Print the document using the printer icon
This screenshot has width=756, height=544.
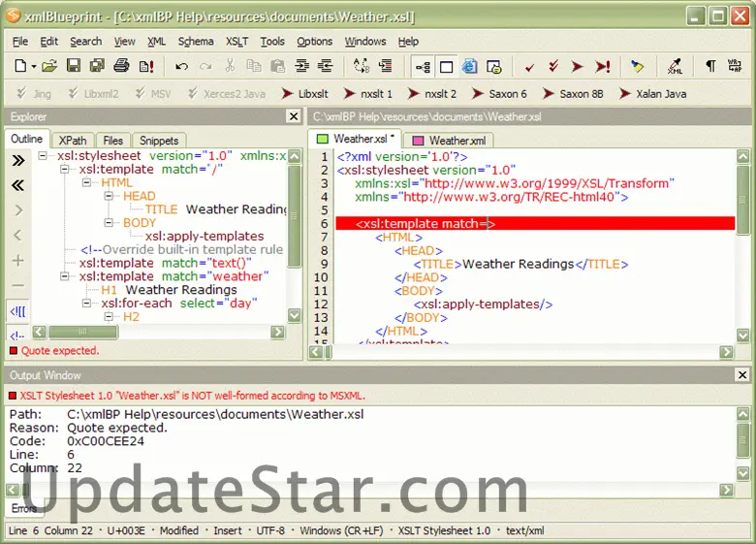(121, 66)
